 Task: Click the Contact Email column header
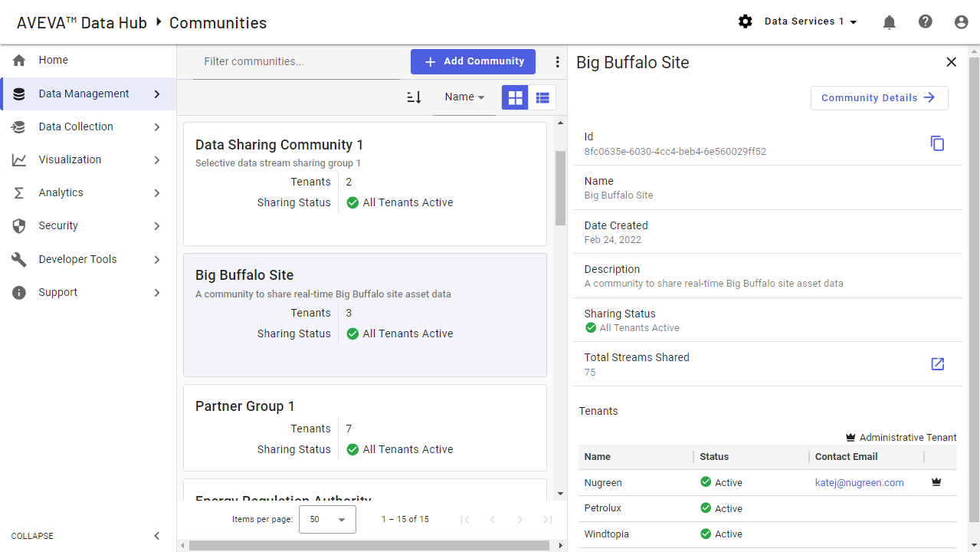coord(847,456)
